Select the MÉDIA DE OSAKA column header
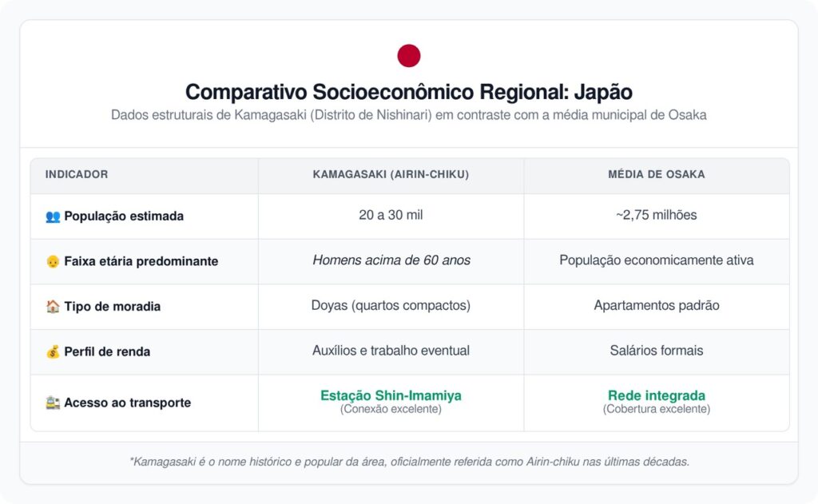This screenshot has height=504, width=818. coord(656,174)
